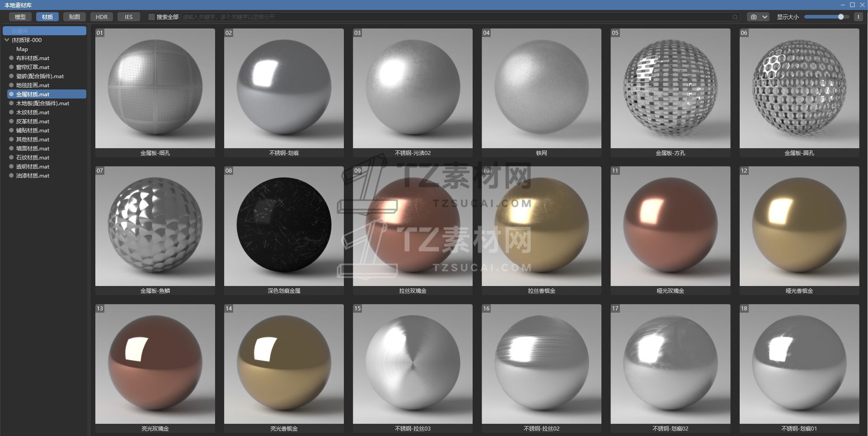The height and width of the screenshot is (436, 868).
Task: Select the 不锈钢-拉丝03 material thumbnail
Action: click(413, 364)
